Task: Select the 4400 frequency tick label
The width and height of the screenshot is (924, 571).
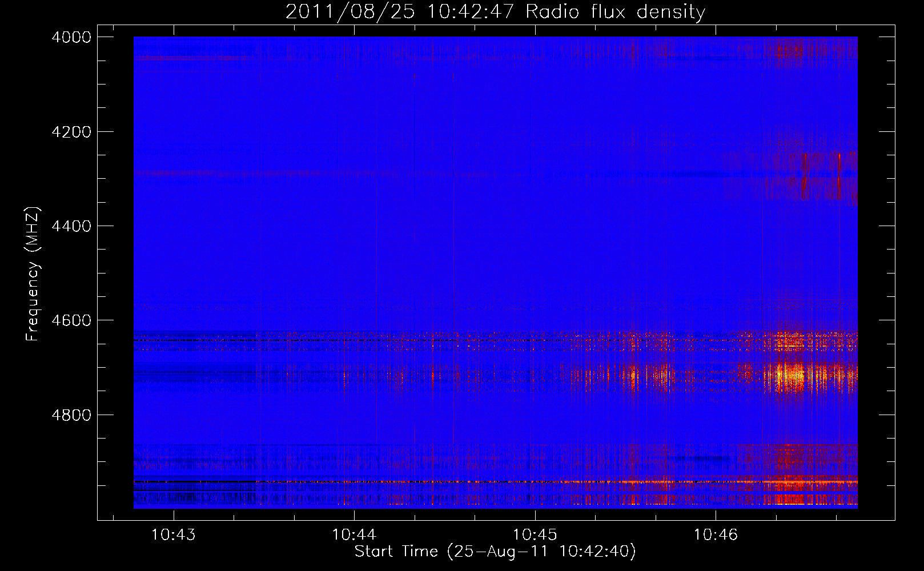Action: [71, 226]
